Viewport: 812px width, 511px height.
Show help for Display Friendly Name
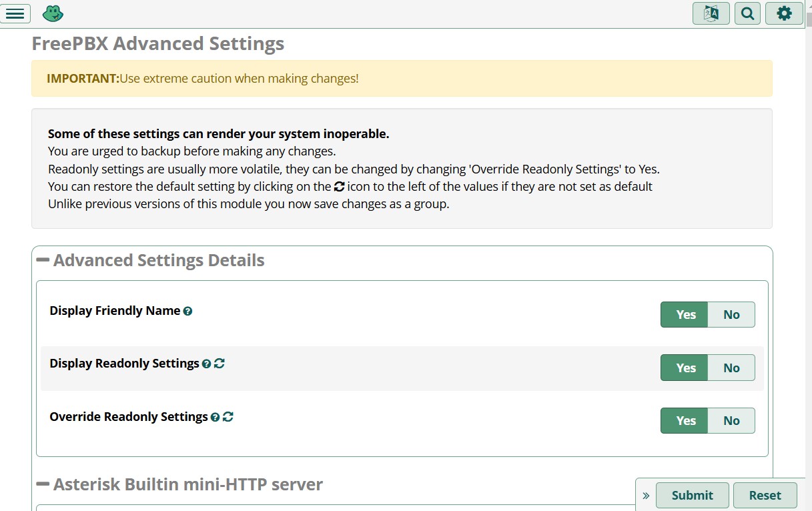point(187,312)
